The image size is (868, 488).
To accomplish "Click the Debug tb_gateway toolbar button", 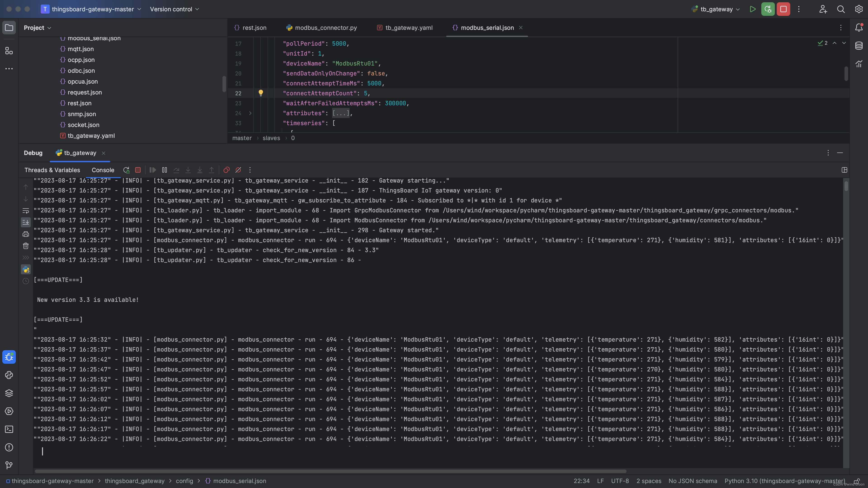I will 768,9.
